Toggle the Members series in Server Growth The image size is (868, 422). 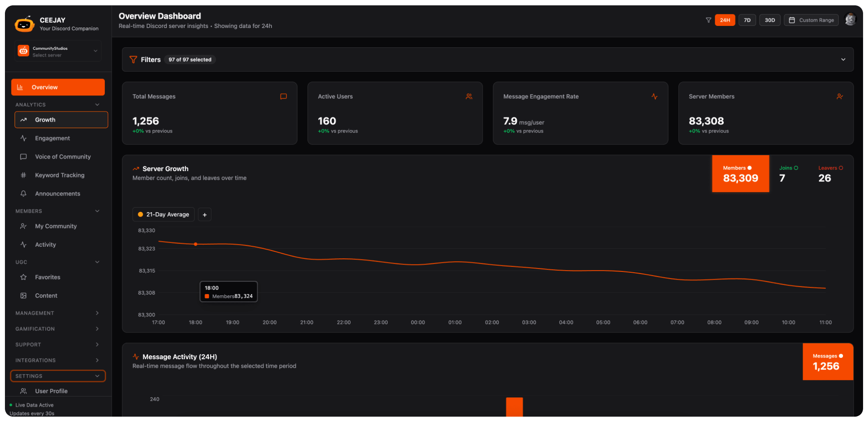(x=740, y=174)
